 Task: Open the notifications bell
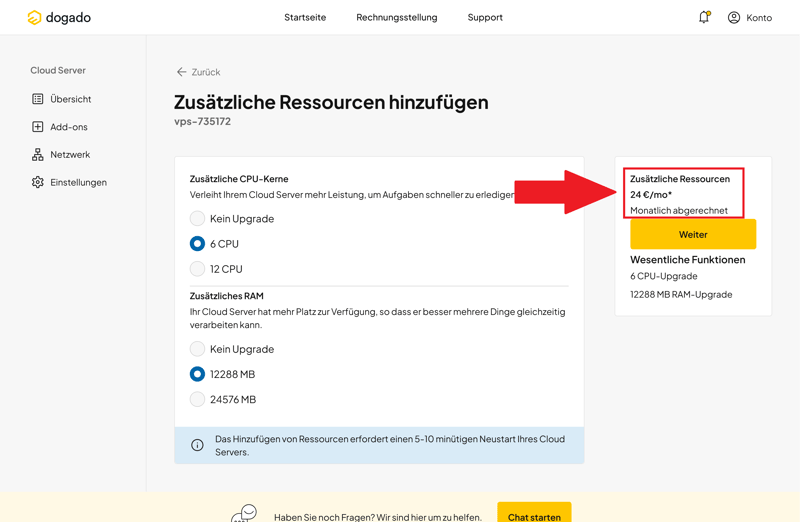click(704, 17)
